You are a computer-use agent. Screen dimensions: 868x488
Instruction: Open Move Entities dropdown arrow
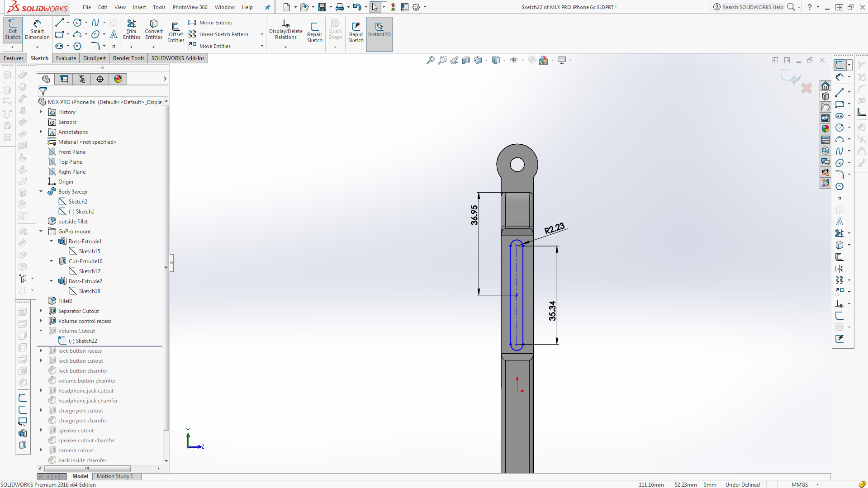[x=262, y=46]
